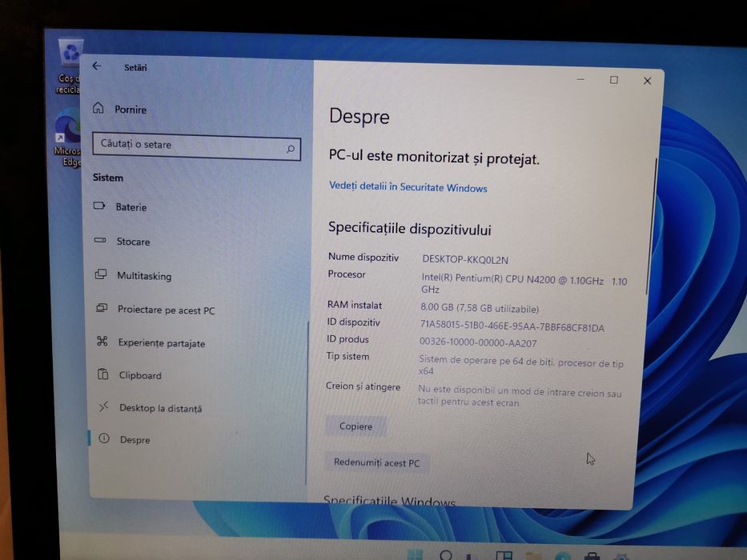Screen dimensions: 747x560
Task: Focus the 'Căutați o setare' search box
Action: pos(196,146)
